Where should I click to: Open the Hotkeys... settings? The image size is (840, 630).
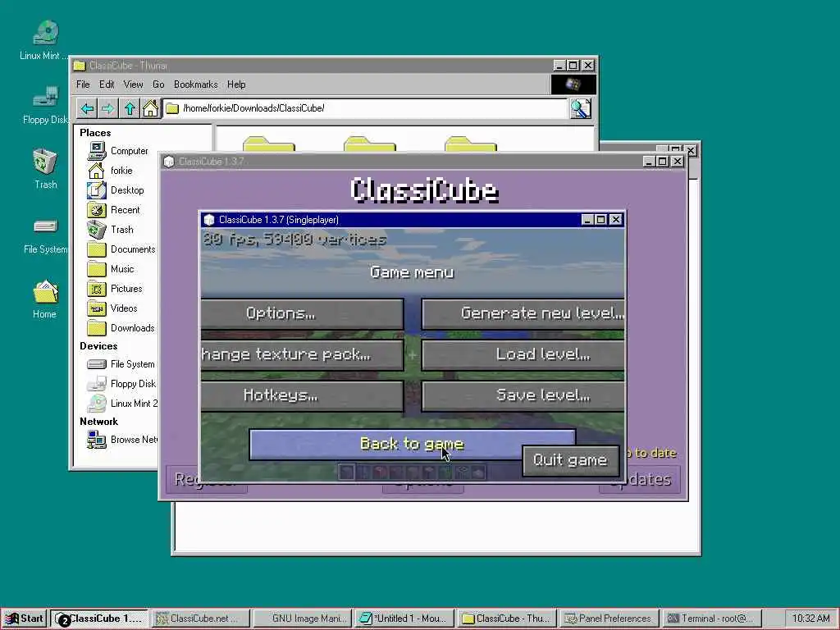[x=302, y=396]
